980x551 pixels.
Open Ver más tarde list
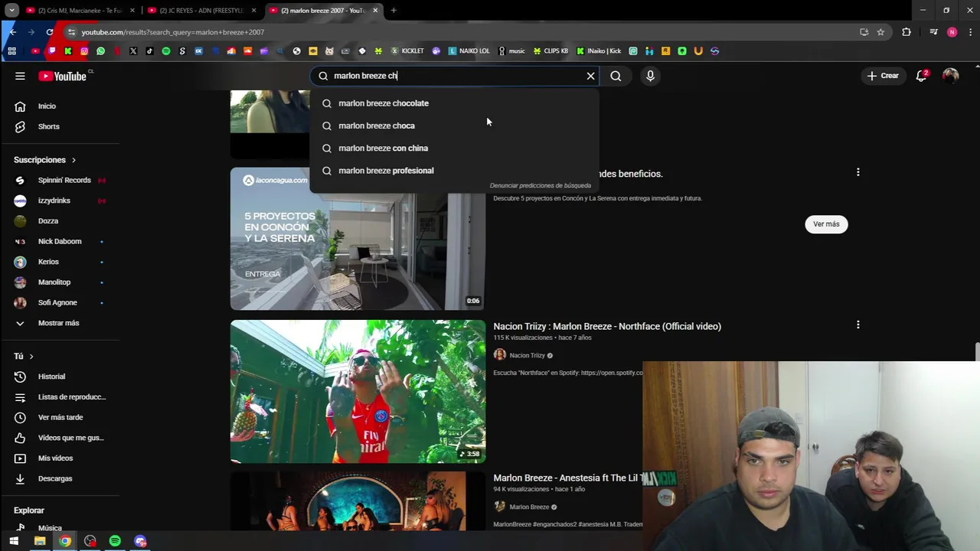[60, 417]
